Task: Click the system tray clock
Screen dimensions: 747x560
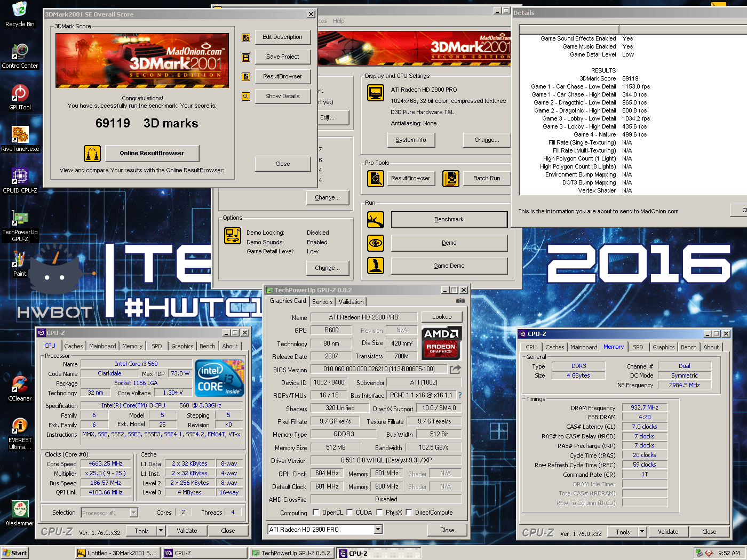Action: pyautogui.click(x=729, y=553)
